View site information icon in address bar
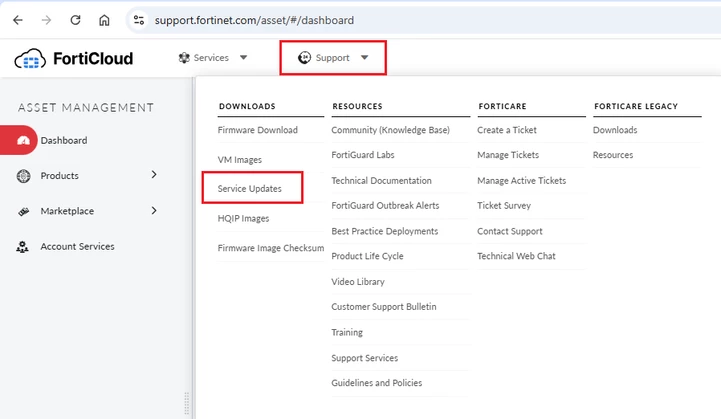The height and width of the screenshot is (419, 721). [139, 20]
